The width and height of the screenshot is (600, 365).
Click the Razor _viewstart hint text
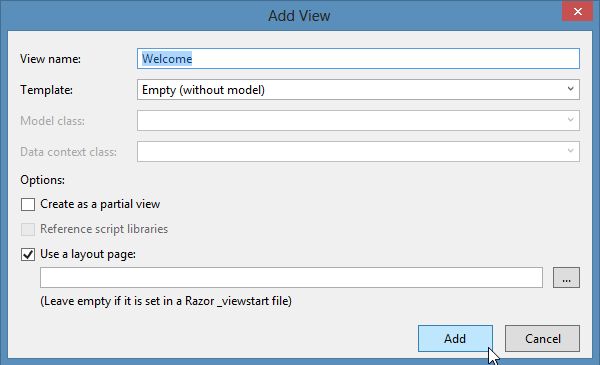pos(166,301)
